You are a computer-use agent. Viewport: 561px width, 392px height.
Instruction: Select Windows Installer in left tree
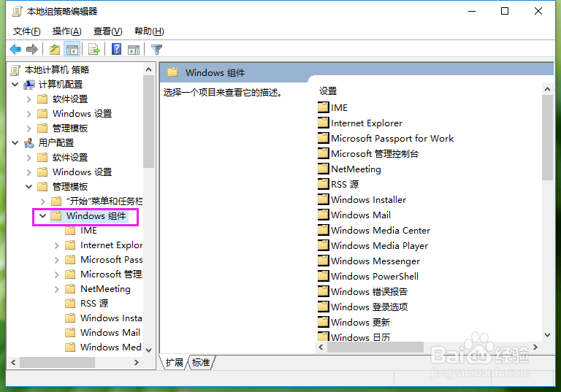point(111,318)
